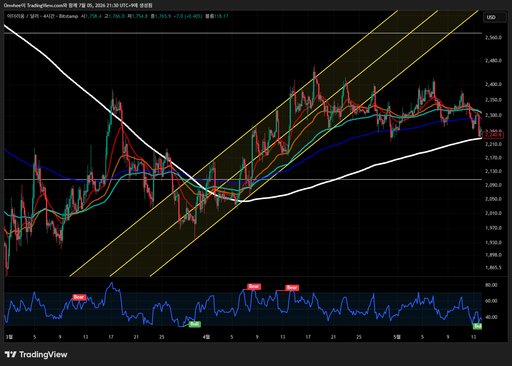Image resolution: width=512 pixels, height=366 pixels.
Task: Click the green Bull label near March 30
Action: pyautogui.click(x=195, y=324)
